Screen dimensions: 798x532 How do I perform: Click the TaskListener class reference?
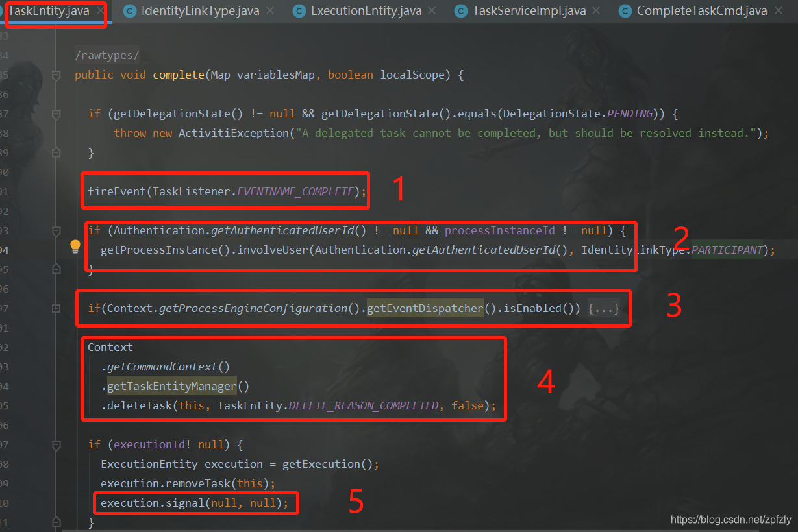(x=192, y=191)
